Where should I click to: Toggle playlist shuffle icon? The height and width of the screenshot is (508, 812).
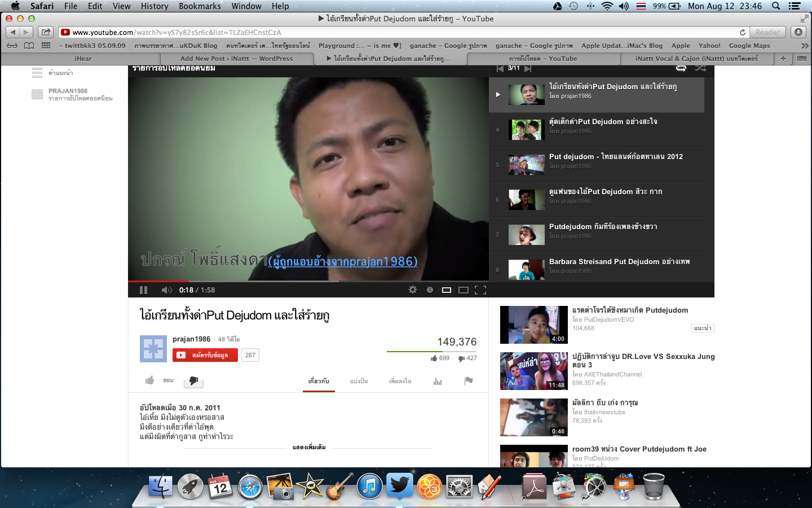(x=700, y=68)
